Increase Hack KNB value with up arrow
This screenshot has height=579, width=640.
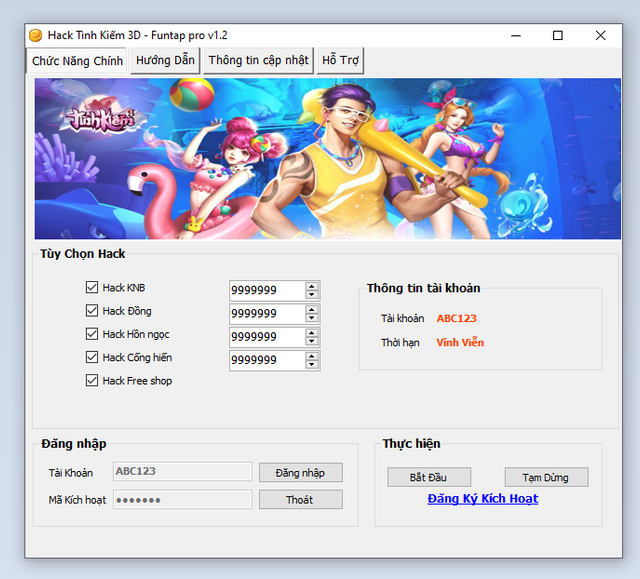pyautogui.click(x=312, y=286)
